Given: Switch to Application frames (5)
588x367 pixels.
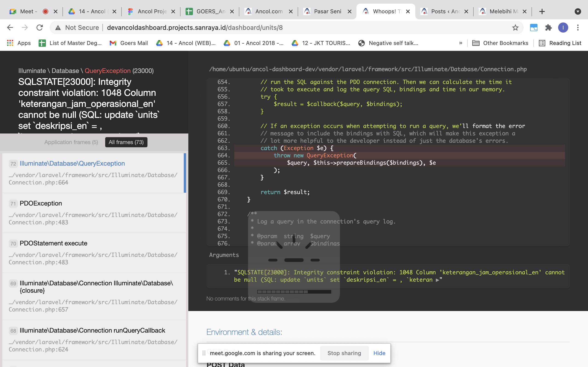Looking at the screenshot, I should (x=71, y=142).
